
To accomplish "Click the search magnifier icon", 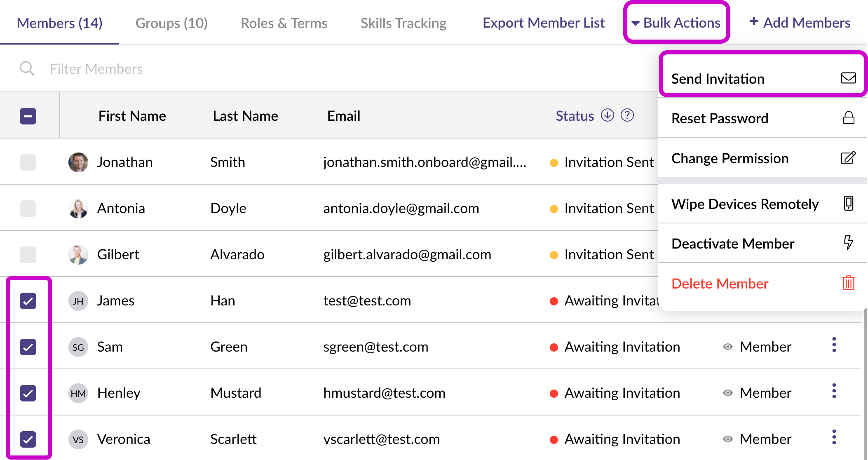I will [x=27, y=68].
